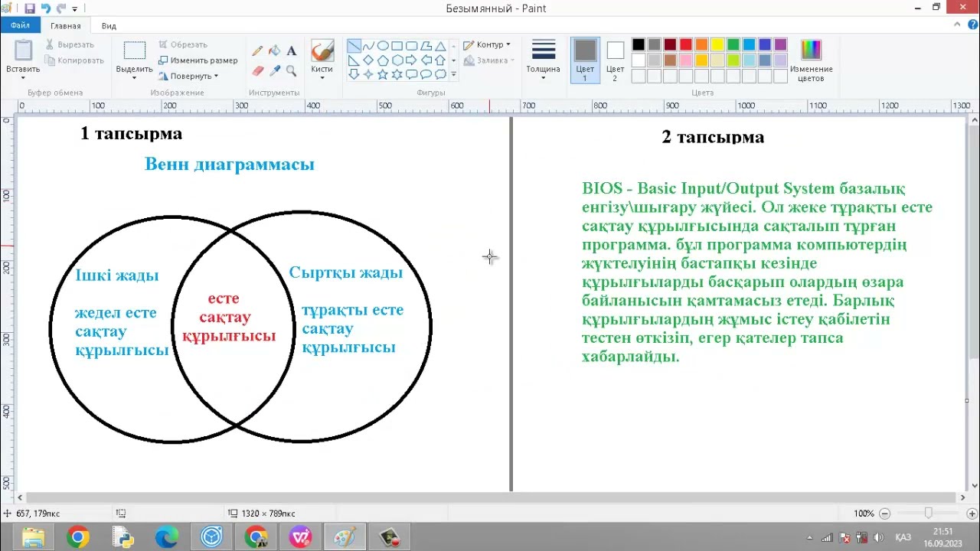The height and width of the screenshot is (551, 980).
Task: Select the Text tool (letter A)
Action: tap(291, 51)
